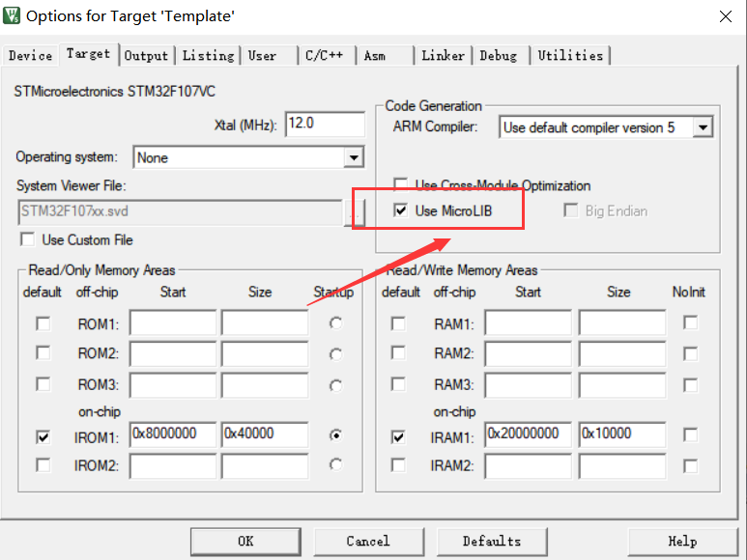Enable NoInit for RAM2

[x=690, y=353]
